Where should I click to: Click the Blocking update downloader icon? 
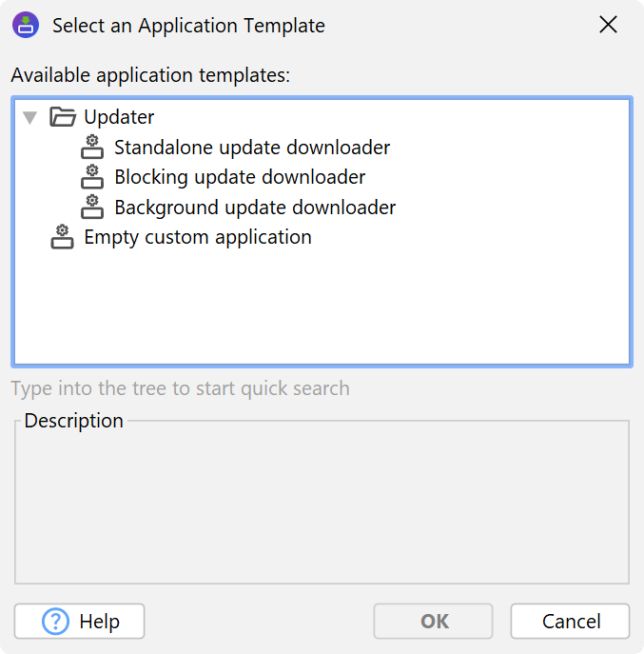[92, 176]
